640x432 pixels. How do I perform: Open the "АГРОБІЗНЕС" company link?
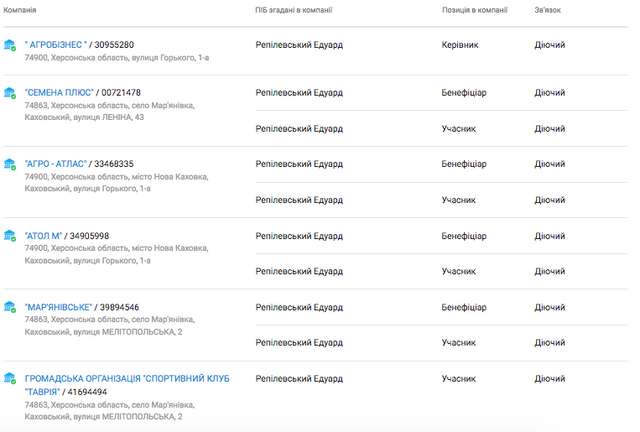pyautogui.click(x=57, y=45)
